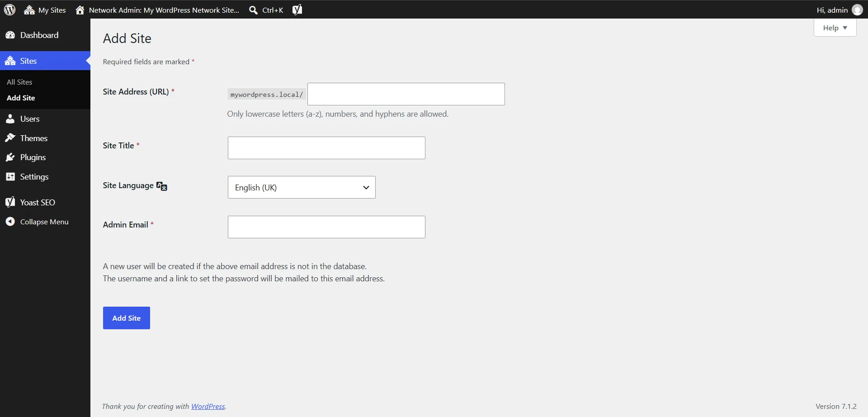Viewport: 868px width, 417px height.
Task: Click the admin avatar image
Action: click(857, 10)
